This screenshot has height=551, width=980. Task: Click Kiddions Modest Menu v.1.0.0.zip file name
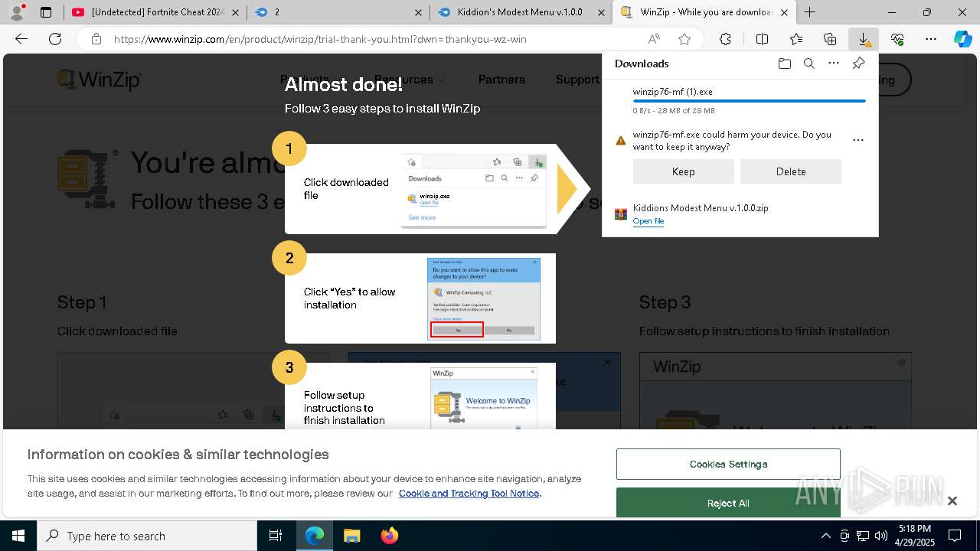tap(701, 208)
